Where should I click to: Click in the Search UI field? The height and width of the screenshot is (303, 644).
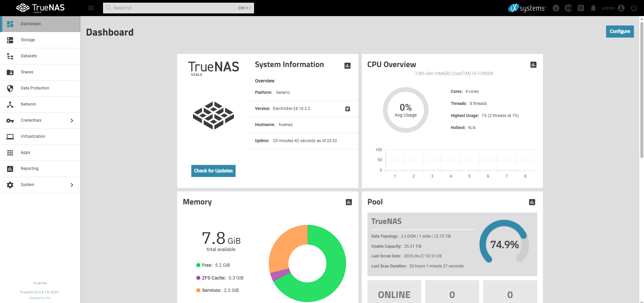pos(179,8)
